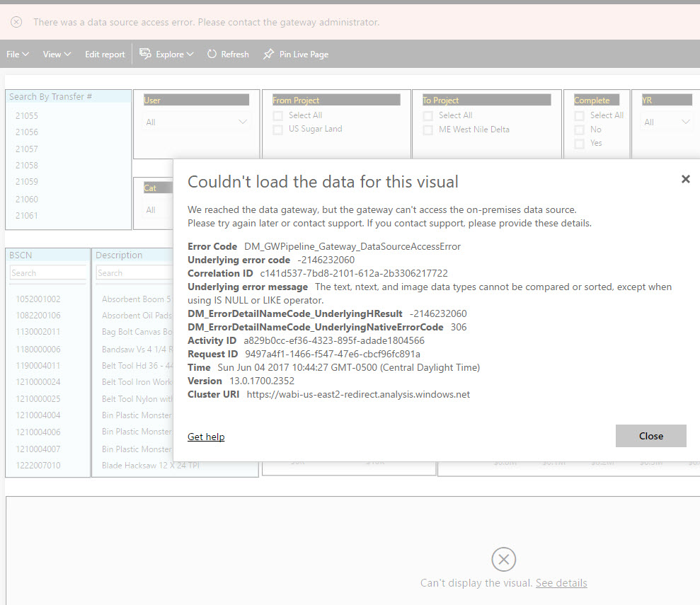Screen dimensions: 700x605
Task: Click the See details link
Action: (x=561, y=582)
